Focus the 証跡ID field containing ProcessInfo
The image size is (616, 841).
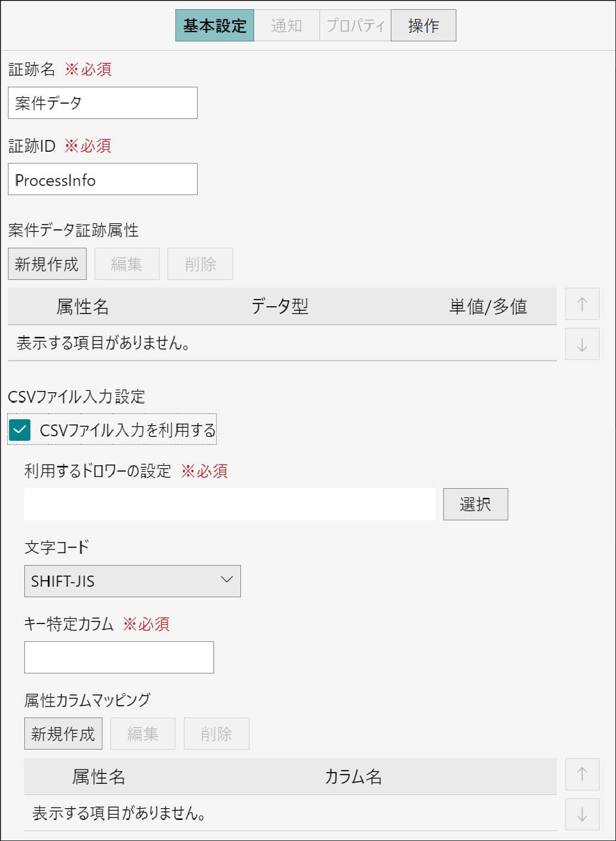point(102,179)
